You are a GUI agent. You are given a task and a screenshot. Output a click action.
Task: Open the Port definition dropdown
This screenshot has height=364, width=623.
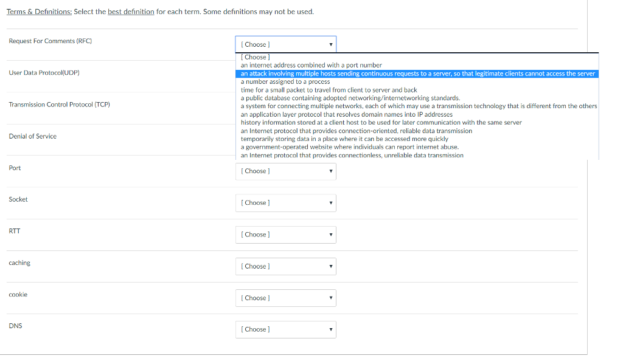point(286,171)
